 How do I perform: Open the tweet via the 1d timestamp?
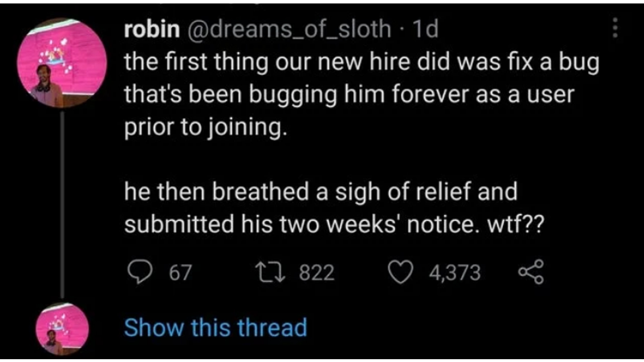pos(425,29)
